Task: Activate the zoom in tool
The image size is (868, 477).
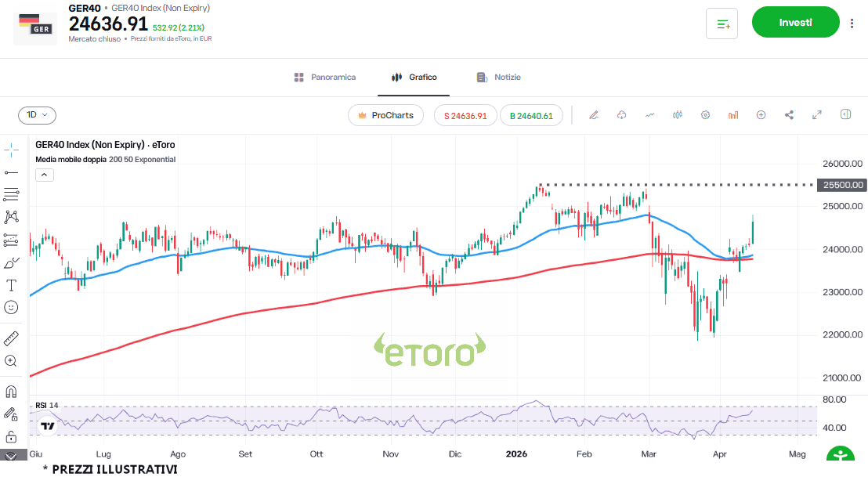Action: (x=11, y=361)
